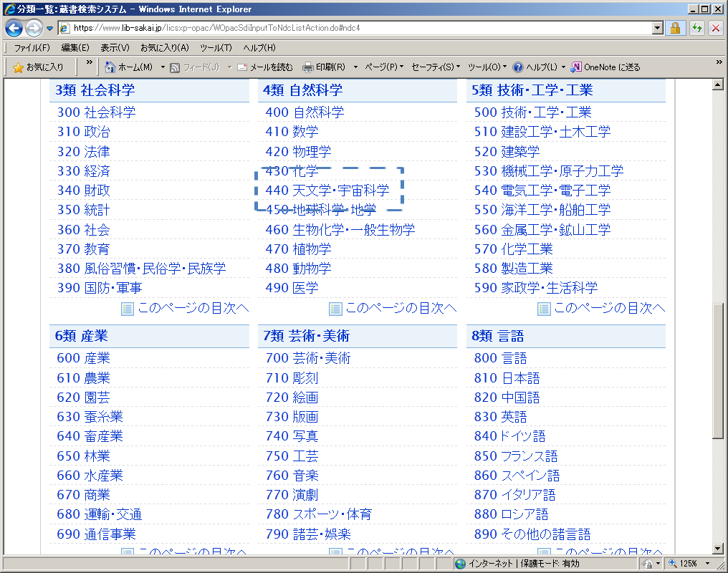Screen dimensions: 728x573
Task: Click the Internet Explorer logo in title bar
Action: (10, 9)
